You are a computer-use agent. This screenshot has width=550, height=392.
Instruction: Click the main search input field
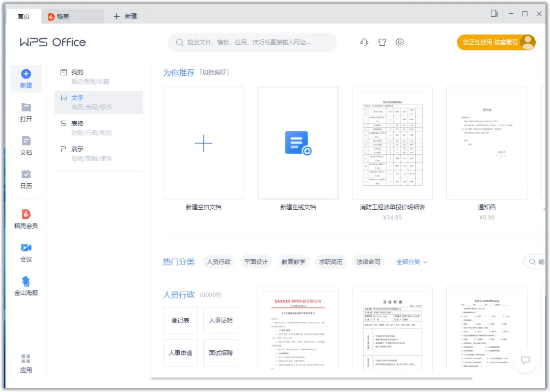(x=253, y=42)
